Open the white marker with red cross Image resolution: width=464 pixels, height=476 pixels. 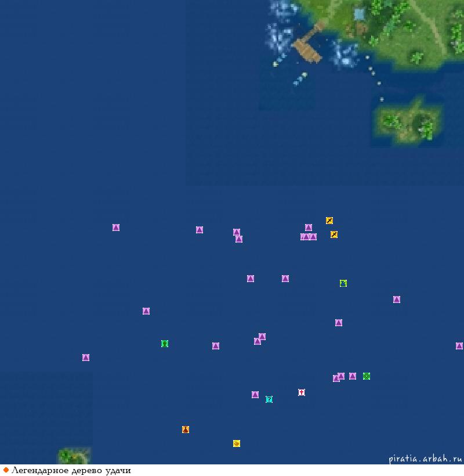(302, 392)
